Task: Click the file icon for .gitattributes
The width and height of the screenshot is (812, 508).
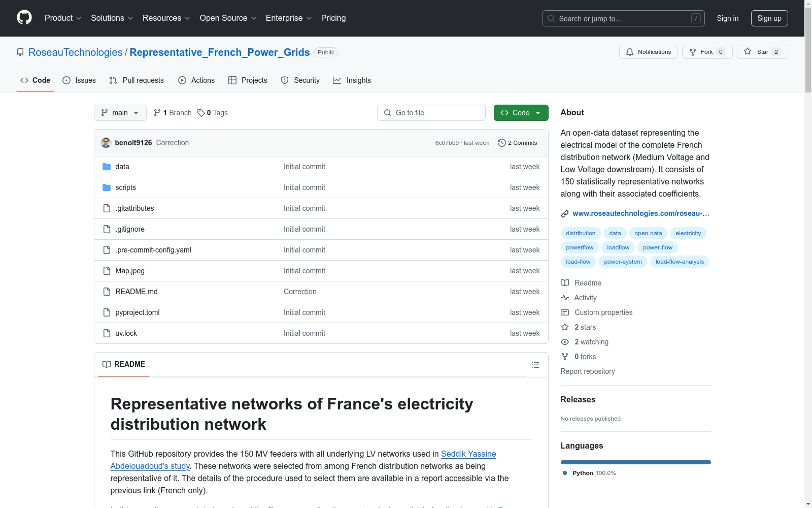Action: tap(107, 208)
